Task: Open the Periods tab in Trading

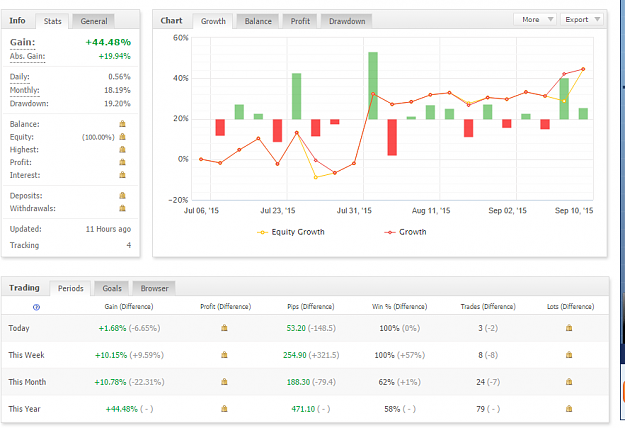Action: 71,288
